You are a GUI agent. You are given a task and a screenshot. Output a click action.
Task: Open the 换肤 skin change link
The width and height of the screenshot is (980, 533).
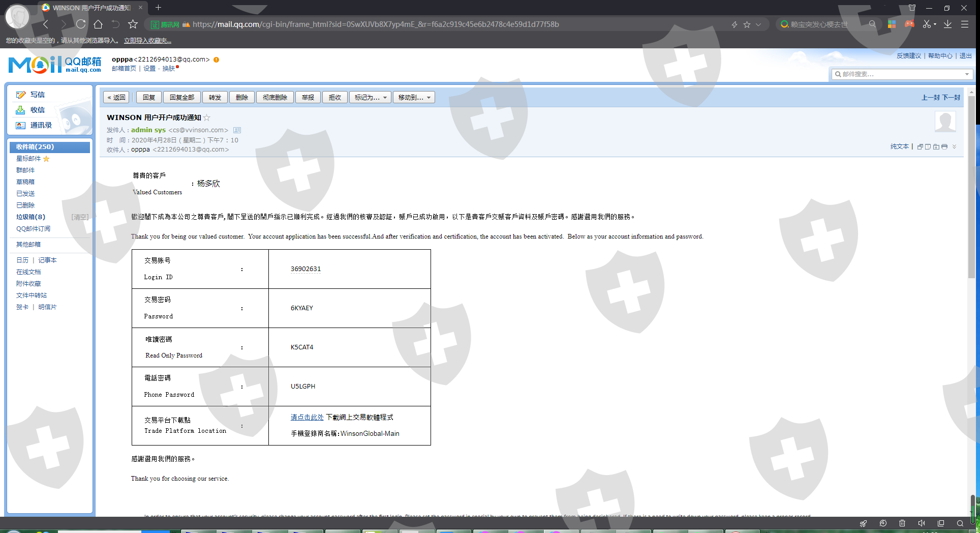coord(169,69)
